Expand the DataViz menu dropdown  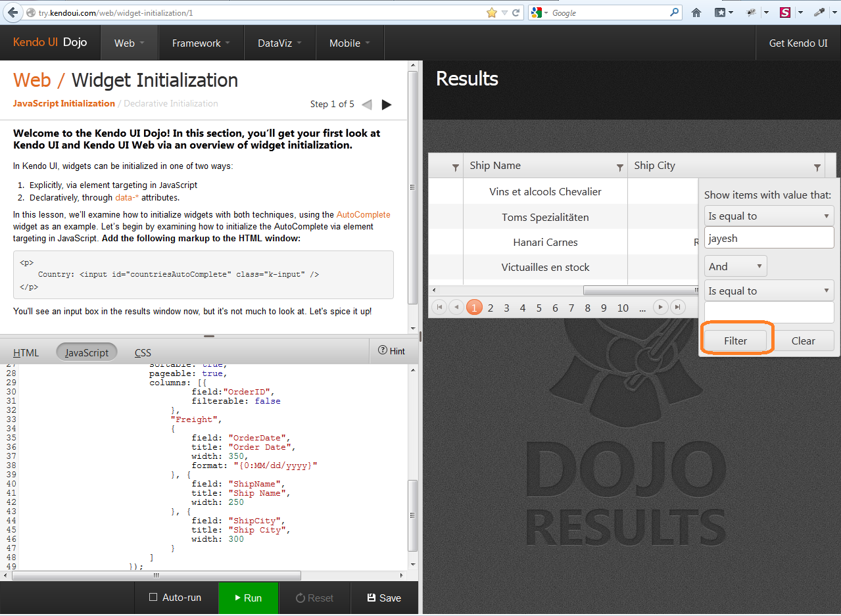tap(280, 43)
